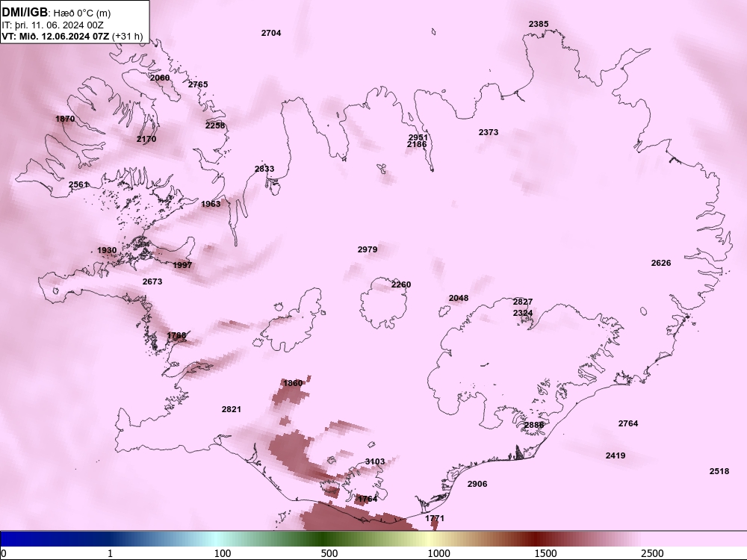Click the 2324 height value
The width and height of the screenshot is (747, 560).
[523, 313]
